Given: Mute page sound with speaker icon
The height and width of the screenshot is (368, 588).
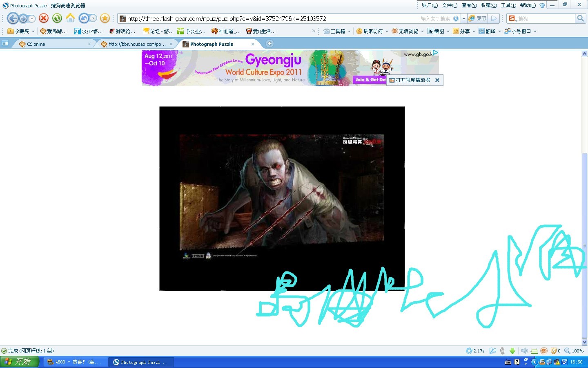Looking at the screenshot, I should click(524, 351).
